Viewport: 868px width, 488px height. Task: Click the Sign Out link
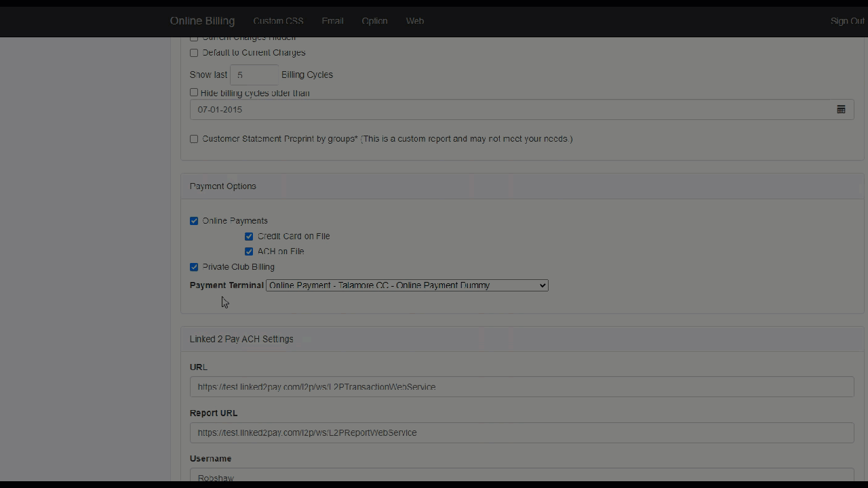click(847, 21)
